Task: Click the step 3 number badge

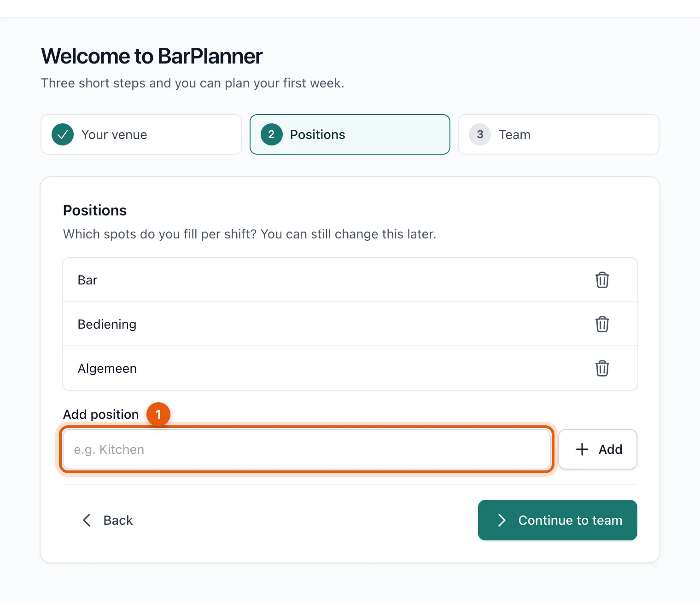Action: point(480,134)
